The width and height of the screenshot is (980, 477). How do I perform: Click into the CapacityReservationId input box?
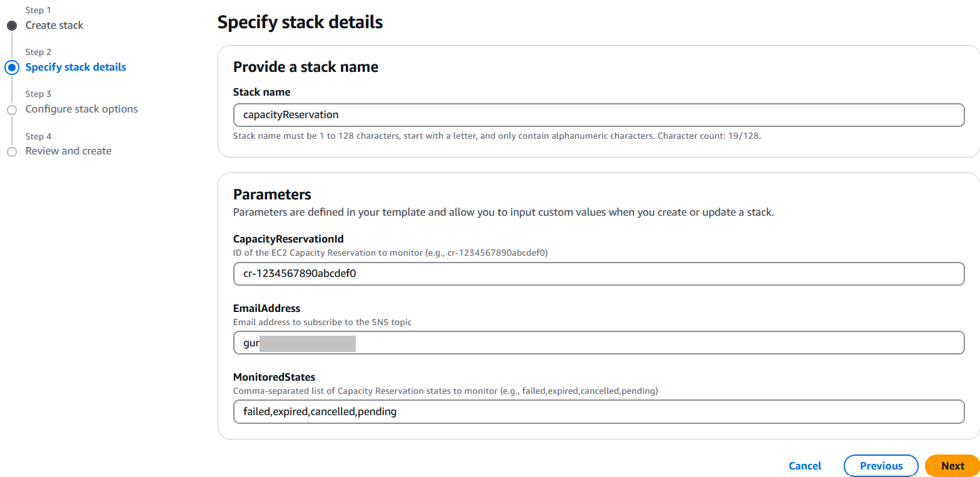click(598, 274)
